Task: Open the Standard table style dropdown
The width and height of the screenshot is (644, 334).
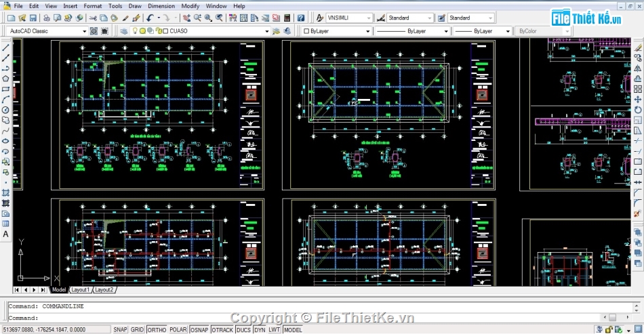Action: [x=471, y=18]
